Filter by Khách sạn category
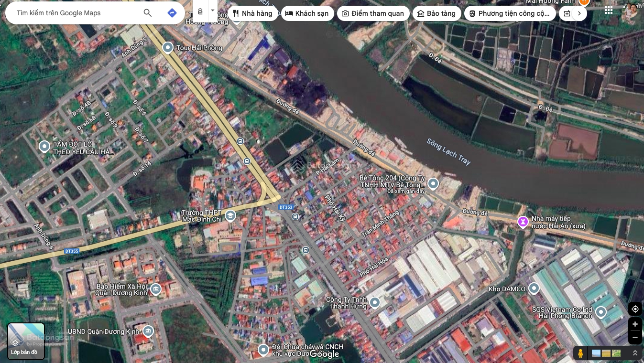Viewport: 644px width, 363px height. (306, 13)
